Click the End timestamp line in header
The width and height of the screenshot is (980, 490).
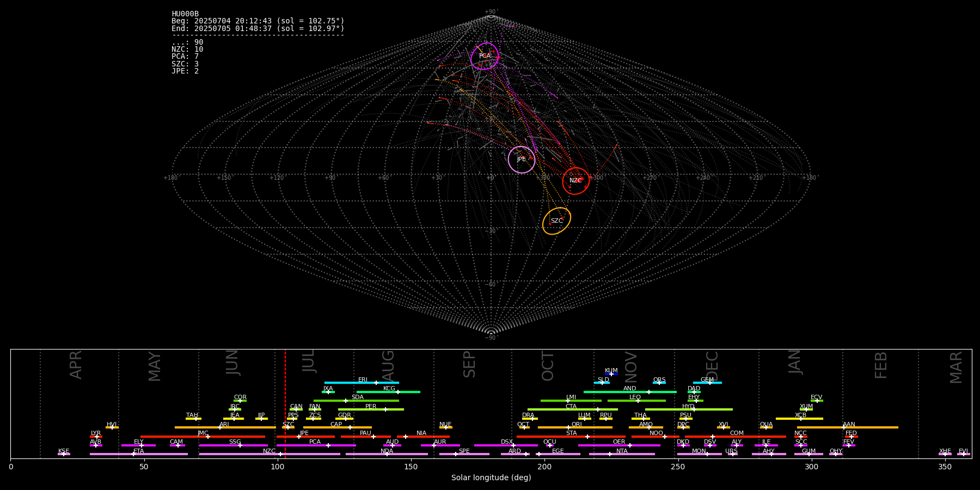pos(258,28)
